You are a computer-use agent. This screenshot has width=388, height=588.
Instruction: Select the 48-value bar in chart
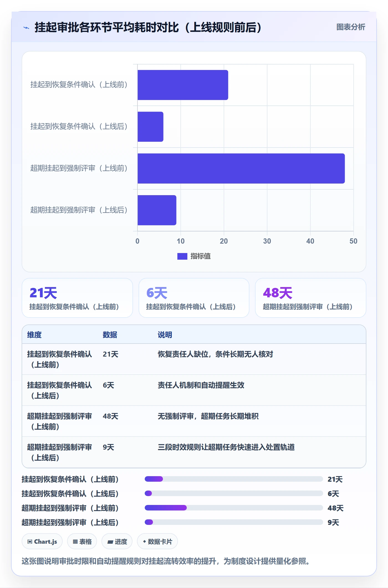(241, 168)
